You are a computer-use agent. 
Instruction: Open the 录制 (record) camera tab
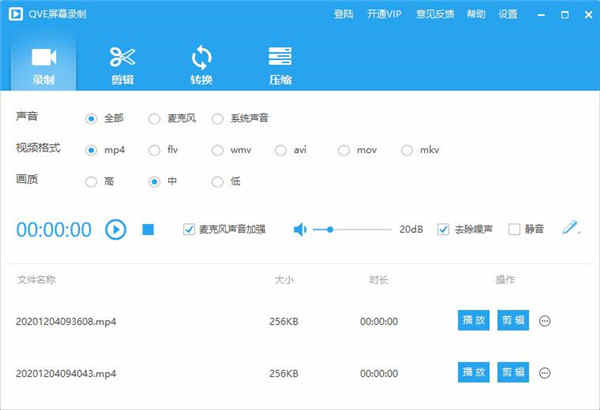pos(44,65)
